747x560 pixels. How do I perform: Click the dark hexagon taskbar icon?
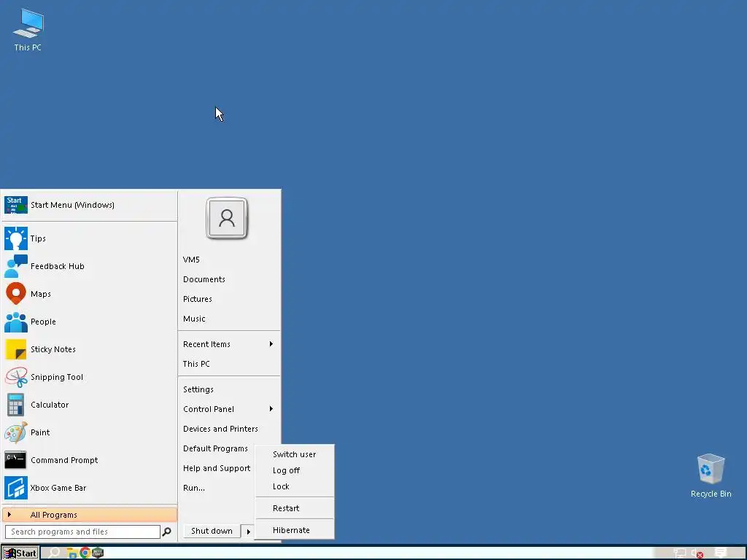coord(98,553)
